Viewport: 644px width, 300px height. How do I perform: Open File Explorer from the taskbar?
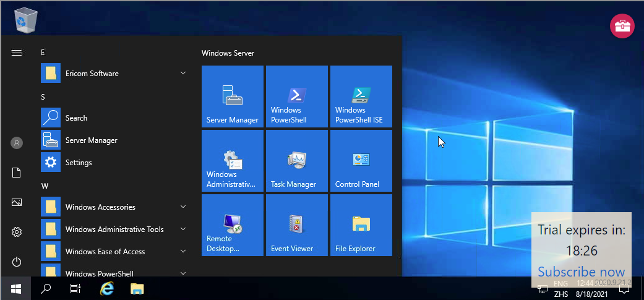pos(137,289)
